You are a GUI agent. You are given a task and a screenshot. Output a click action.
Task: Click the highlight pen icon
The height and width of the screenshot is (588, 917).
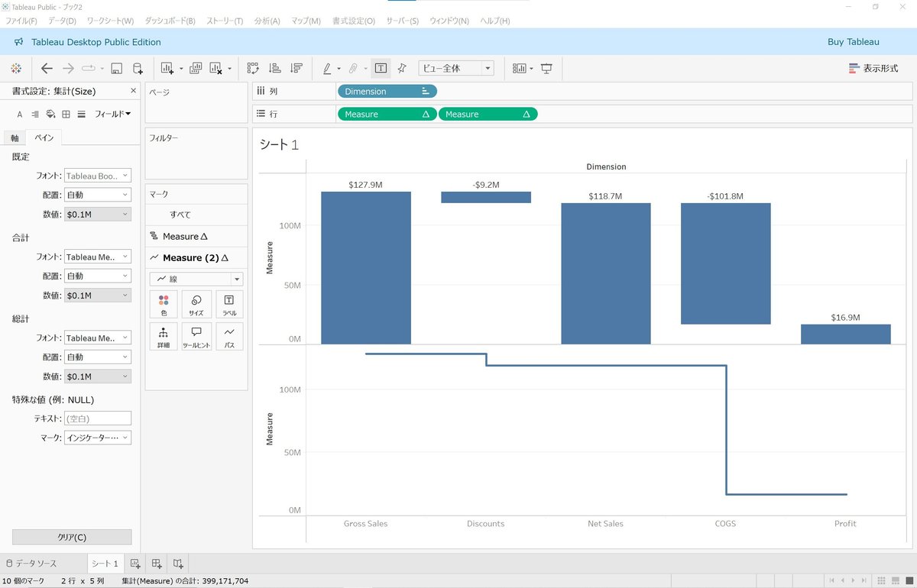pos(326,68)
